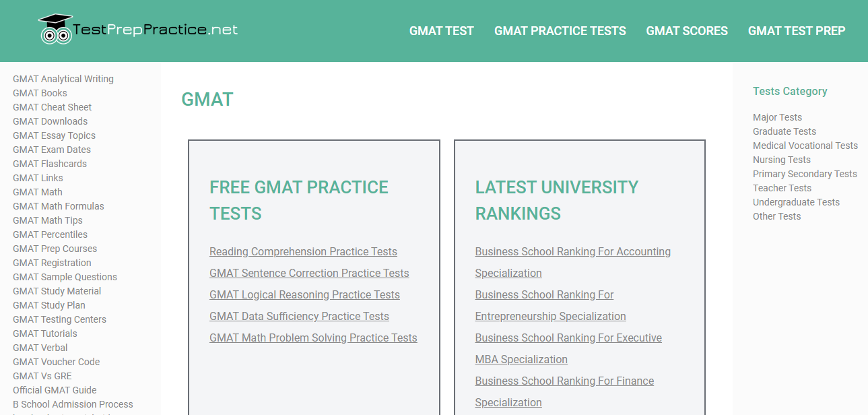Open GMAT Vs GRE link
868x415 pixels.
[42, 376]
